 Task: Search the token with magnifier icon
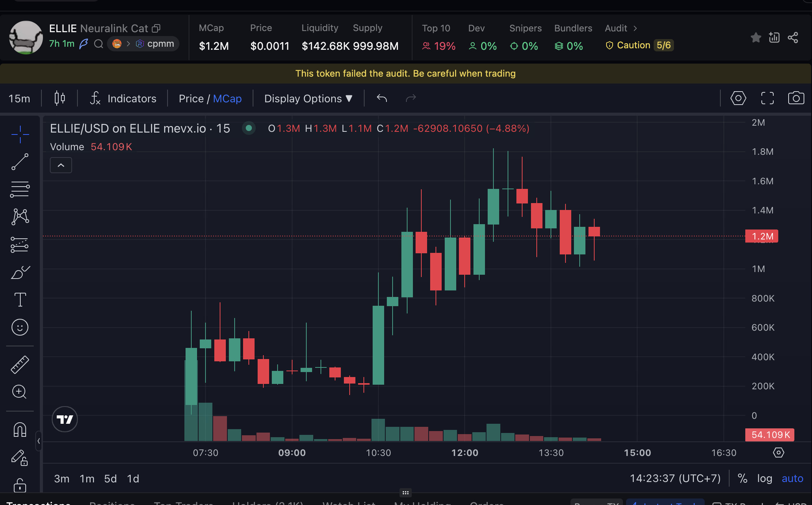click(x=99, y=44)
